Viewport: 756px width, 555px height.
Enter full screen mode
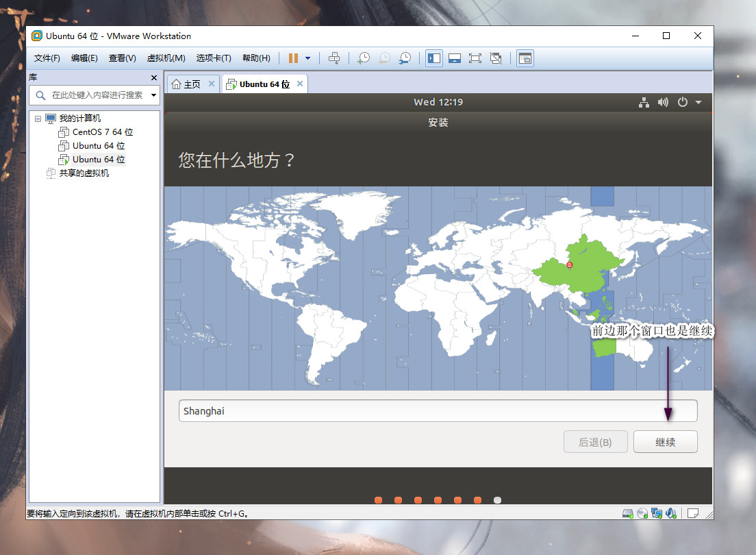click(475, 58)
